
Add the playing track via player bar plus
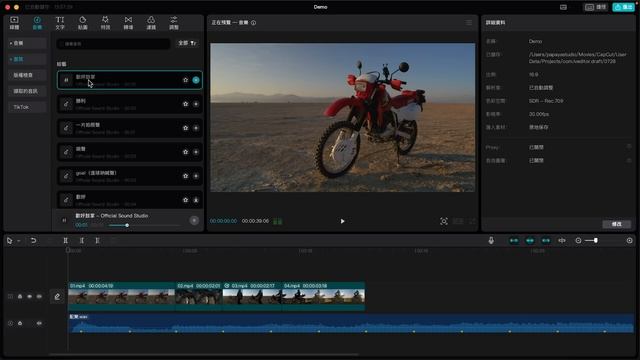194,220
